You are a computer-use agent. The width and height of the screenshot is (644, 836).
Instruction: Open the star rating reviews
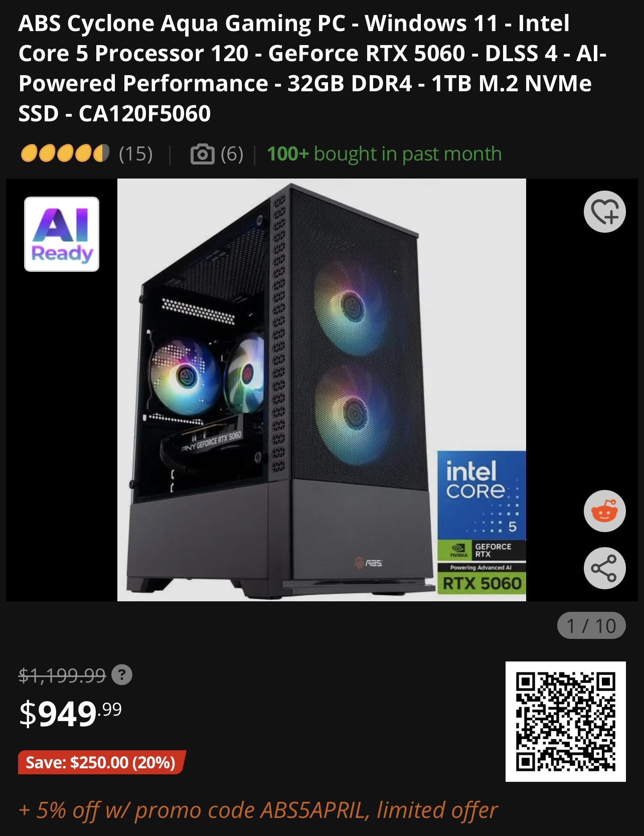click(x=65, y=153)
